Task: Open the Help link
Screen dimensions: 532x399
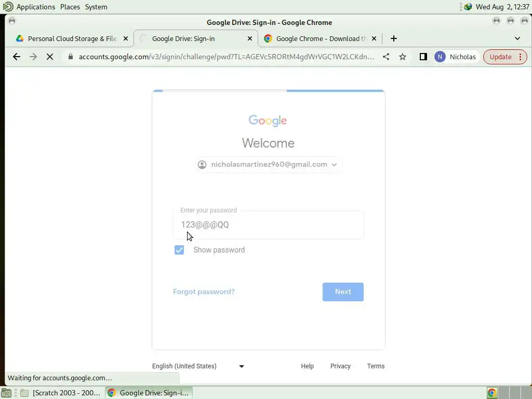Action: [x=307, y=366]
